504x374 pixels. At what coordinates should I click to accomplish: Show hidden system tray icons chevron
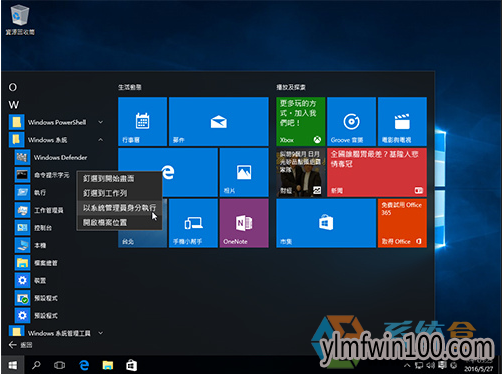(x=407, y=365)
